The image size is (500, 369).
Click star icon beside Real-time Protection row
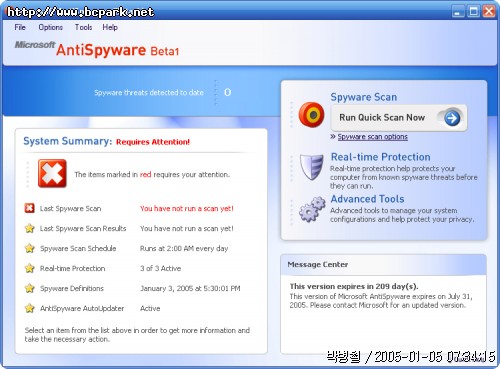point(30,268)
